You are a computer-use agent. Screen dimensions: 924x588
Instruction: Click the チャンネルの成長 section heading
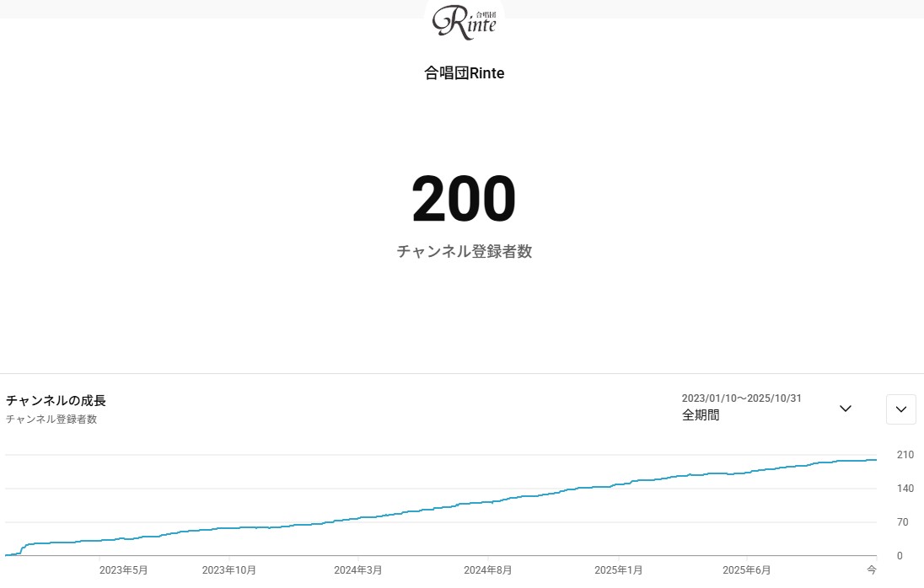click(56, 400)
